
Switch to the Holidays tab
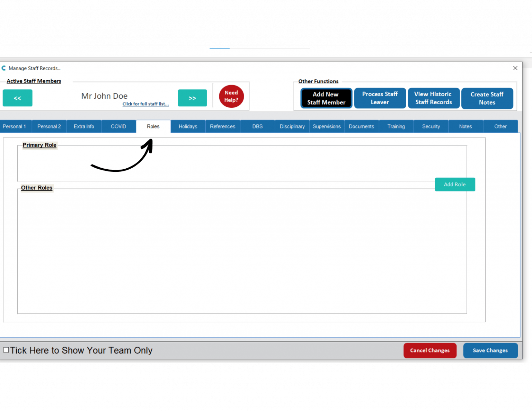[x=188, y=126]
